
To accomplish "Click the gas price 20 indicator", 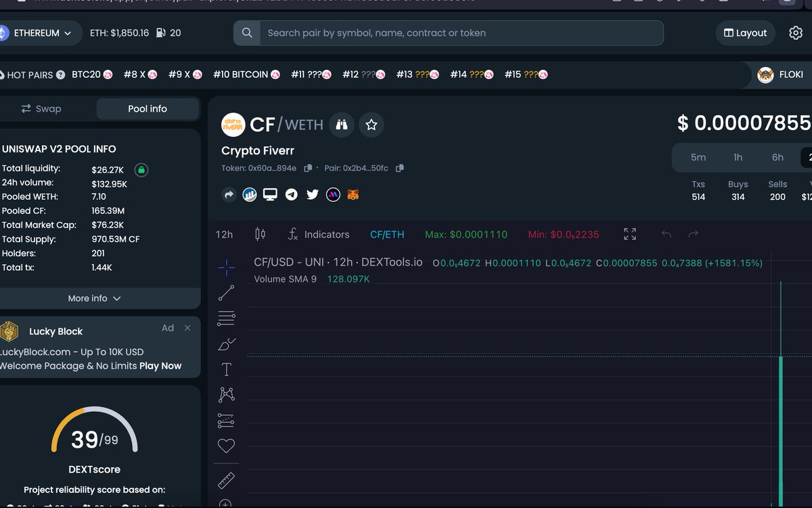I will pos(168,33).
